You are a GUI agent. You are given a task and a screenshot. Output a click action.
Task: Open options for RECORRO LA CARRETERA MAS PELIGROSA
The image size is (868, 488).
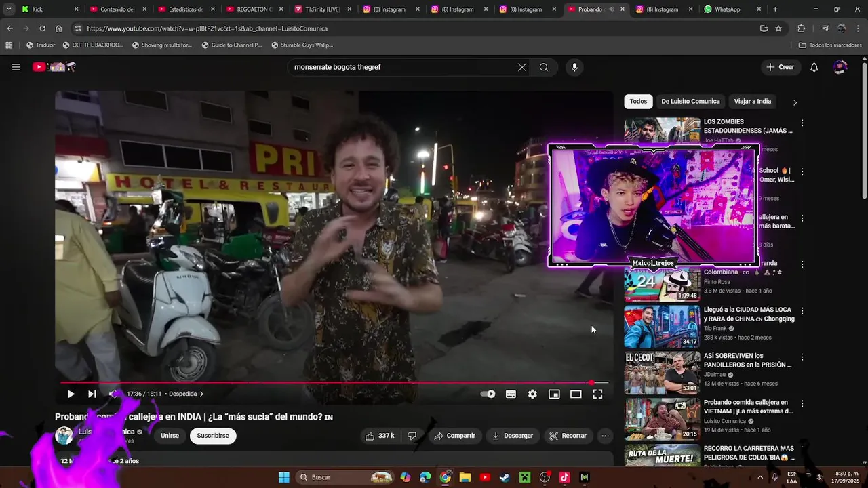coord(802,450)
